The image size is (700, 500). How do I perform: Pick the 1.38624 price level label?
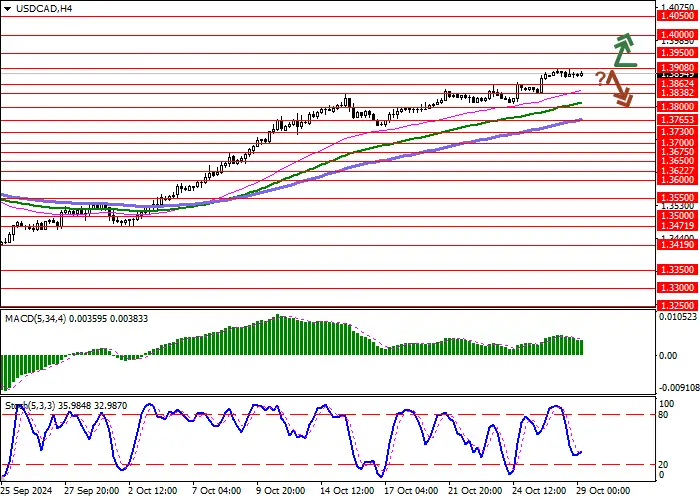tap(677, 84)
